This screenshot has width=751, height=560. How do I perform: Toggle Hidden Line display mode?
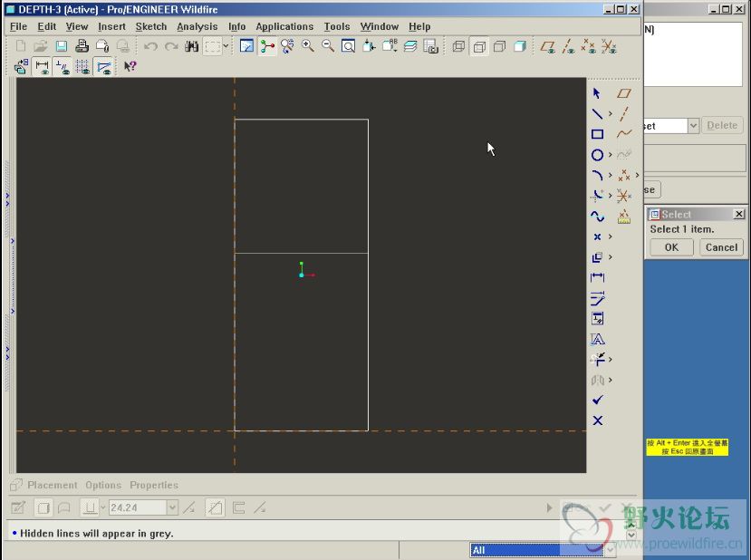click(479, 46)
